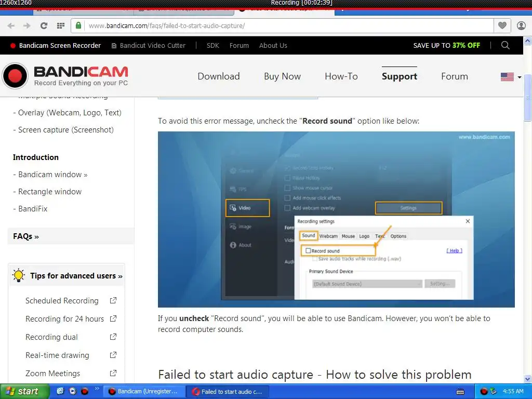532x399 pixels.
Task: Switch to Bandicam (Unregistered) taskbar window
Action: [x=143, y=391]
